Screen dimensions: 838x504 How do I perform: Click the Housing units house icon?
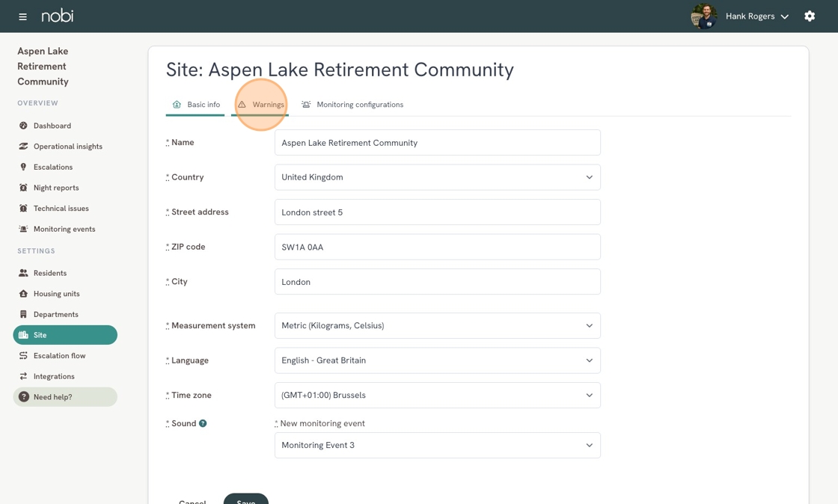[23, 294]
